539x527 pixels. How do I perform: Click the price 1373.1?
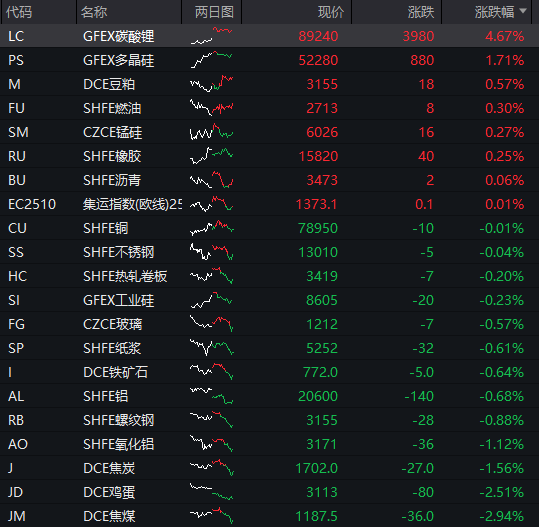tap(317, 204)
